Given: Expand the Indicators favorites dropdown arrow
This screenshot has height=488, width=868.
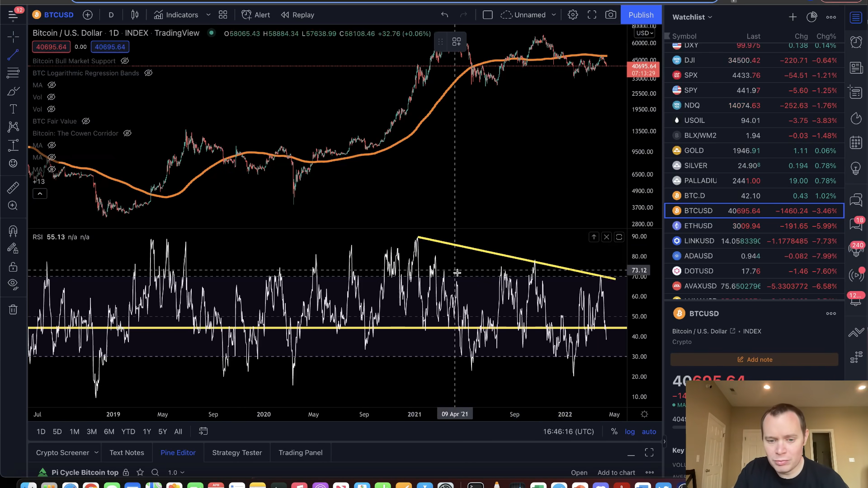Looking at the screenshot, I should tap(208, 15).
